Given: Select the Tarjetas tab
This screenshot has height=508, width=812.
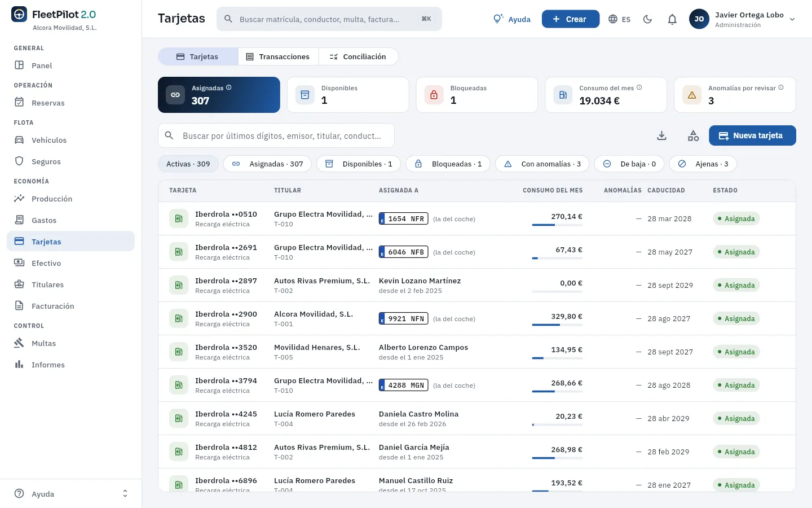Looking at the screenshot, I should tap(198, 56).
